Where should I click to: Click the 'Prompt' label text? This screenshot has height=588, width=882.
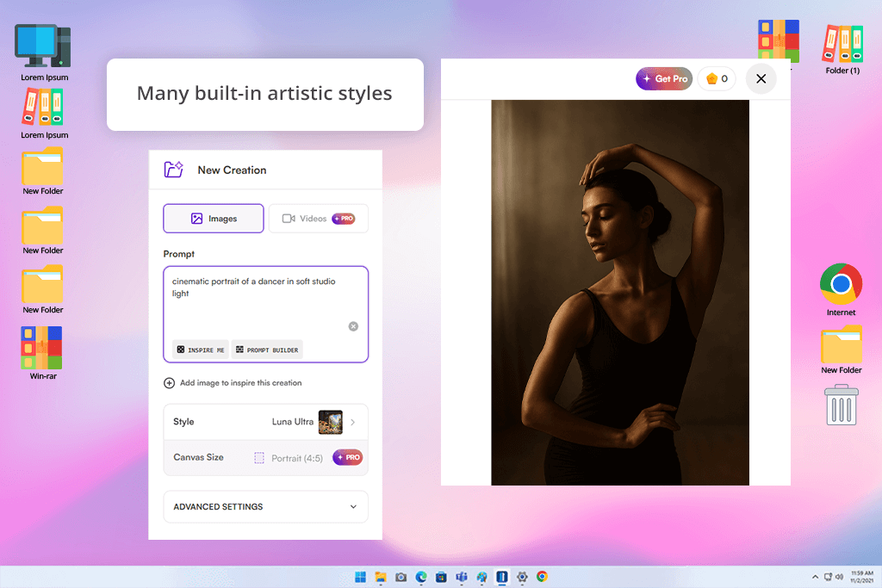click(x=179, y=254)
